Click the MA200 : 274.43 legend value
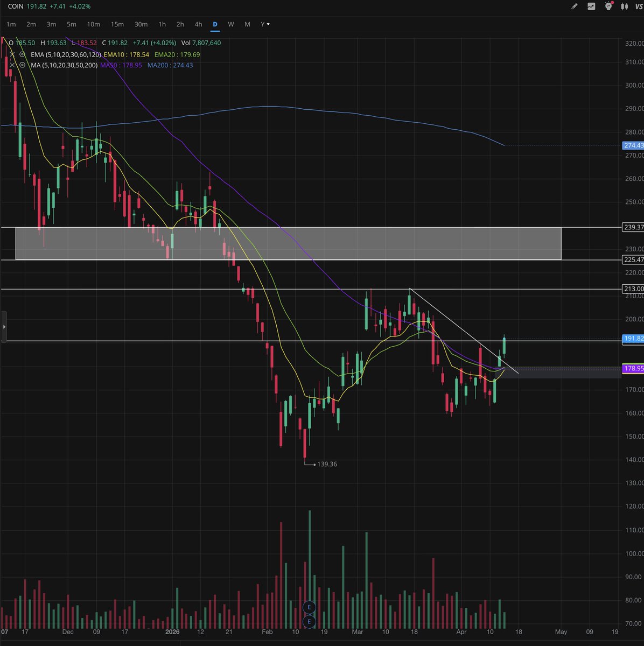Viewport: 644px width, 646px height. pyautogui.click(x=170, y=65)
